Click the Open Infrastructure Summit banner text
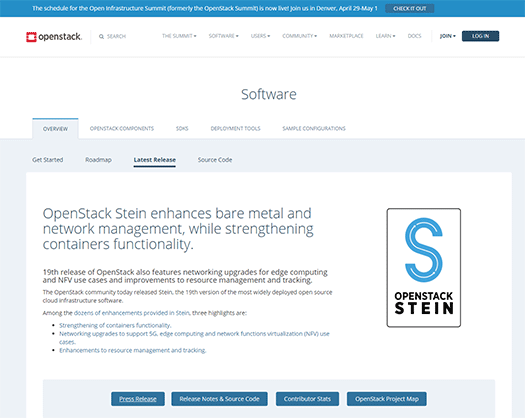Viewport: 525px width, 418px height. click(x=205, y=8)
